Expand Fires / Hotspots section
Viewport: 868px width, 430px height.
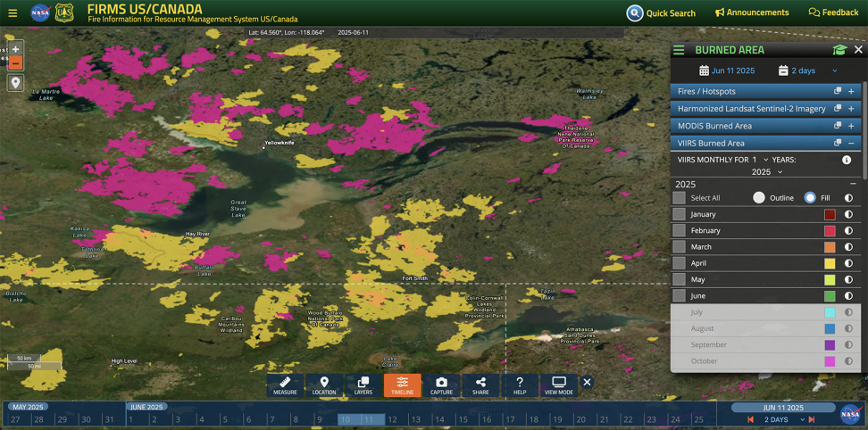click(x=851, y=92)
